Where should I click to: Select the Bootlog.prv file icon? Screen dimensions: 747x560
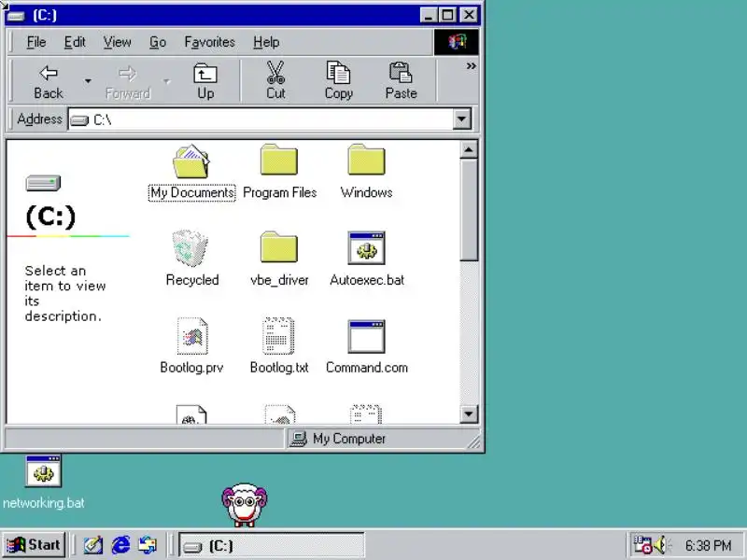[192, 336]
